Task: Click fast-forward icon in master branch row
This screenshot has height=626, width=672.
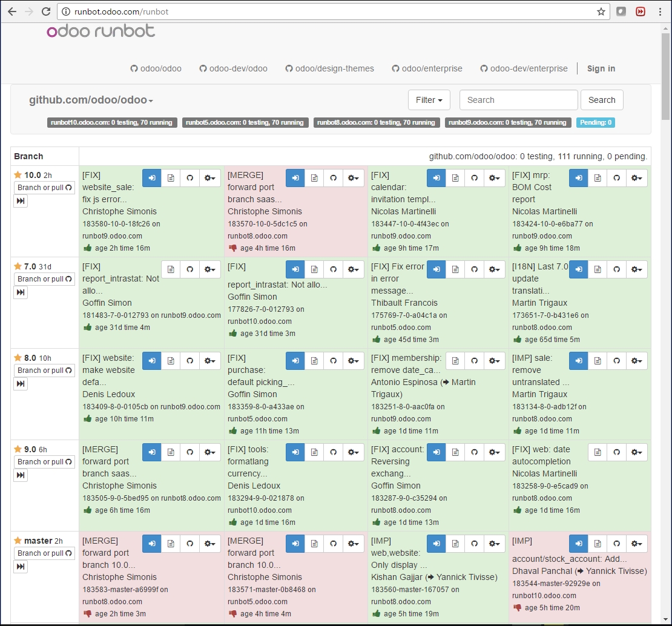Action: pos(21,567)
